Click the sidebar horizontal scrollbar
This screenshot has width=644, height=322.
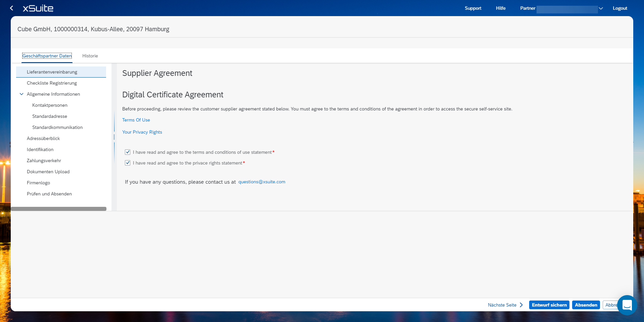click(x=59, y=209)
